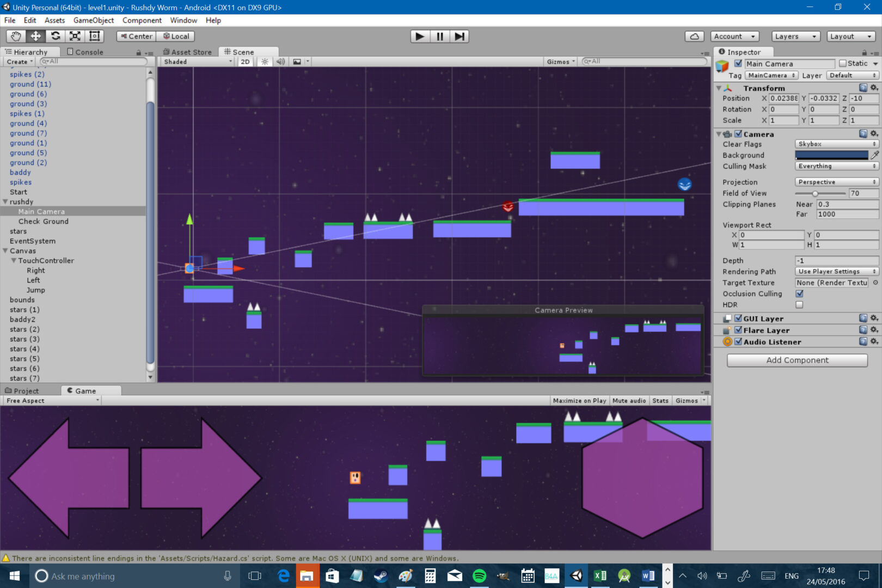Open the Projection dropdown showing Perspective
882x588 pixels.
[x=836, y=182]
